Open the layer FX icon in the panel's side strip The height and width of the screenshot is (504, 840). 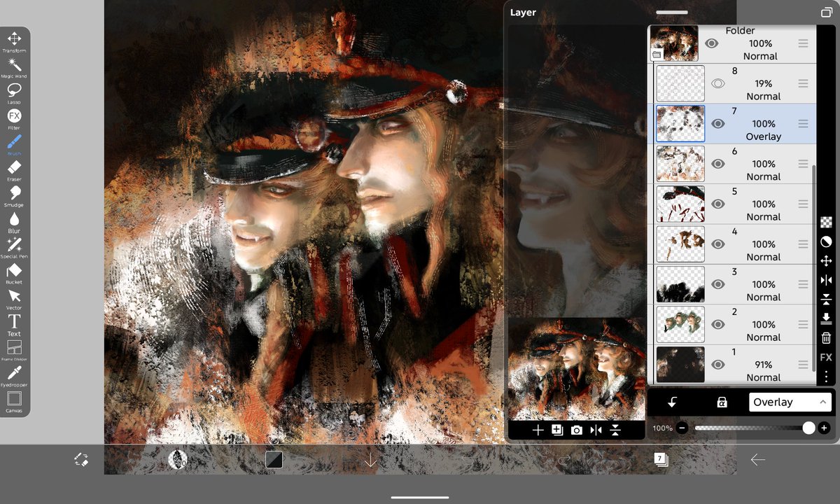tap(826, 357)
